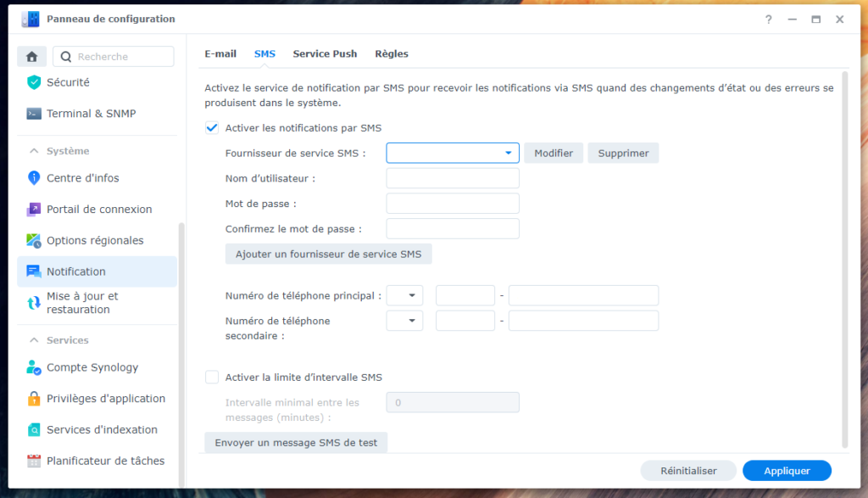868x498 pixels.
Task: Click the Appliquer button
Action: tap(786, 471)
